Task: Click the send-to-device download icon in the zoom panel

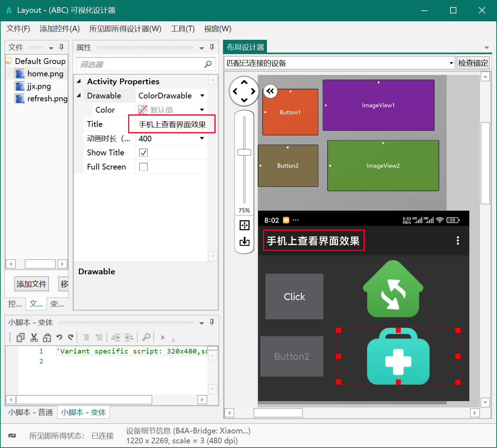Action: pos(244,242)
